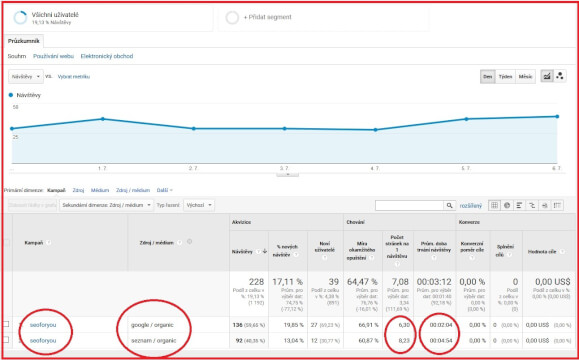Click the google / organic cell
Image resolution: width=579 pixels, height=360 pixels.
[152, 325]
